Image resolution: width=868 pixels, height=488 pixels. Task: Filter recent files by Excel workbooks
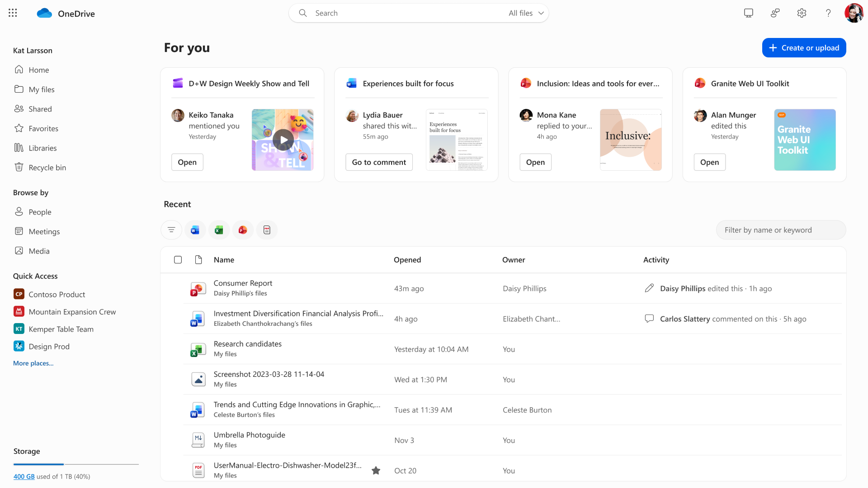click(x=219, y=230)
